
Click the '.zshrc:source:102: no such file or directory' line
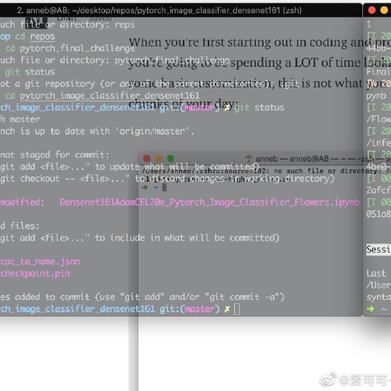click(266, 171)
